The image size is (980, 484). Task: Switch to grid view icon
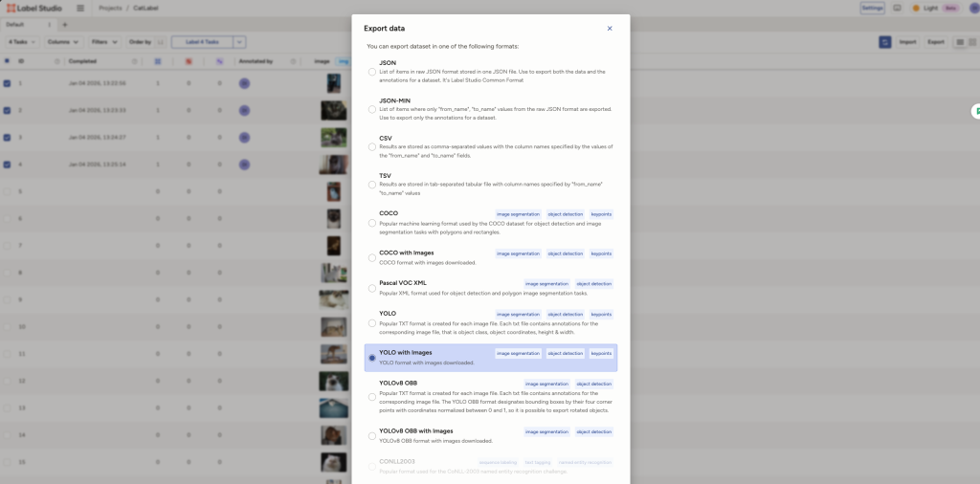(x=973, y=42)
